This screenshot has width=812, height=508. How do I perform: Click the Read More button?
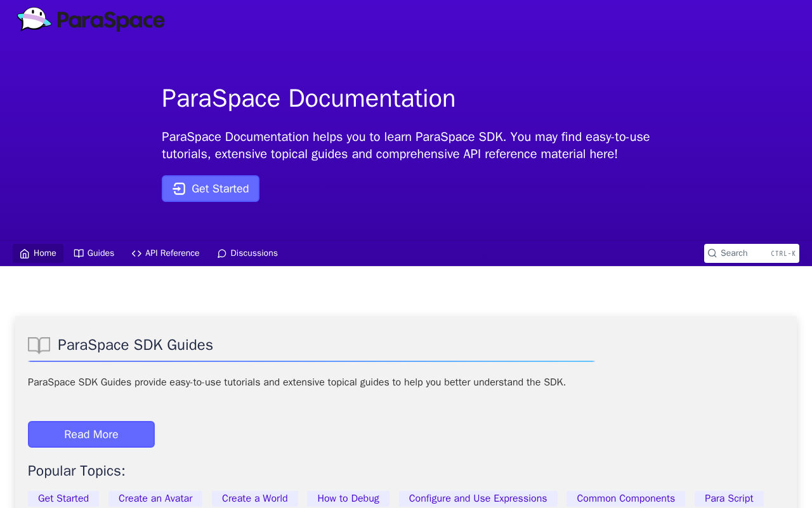pyautogui.click(x=91, y=434)
